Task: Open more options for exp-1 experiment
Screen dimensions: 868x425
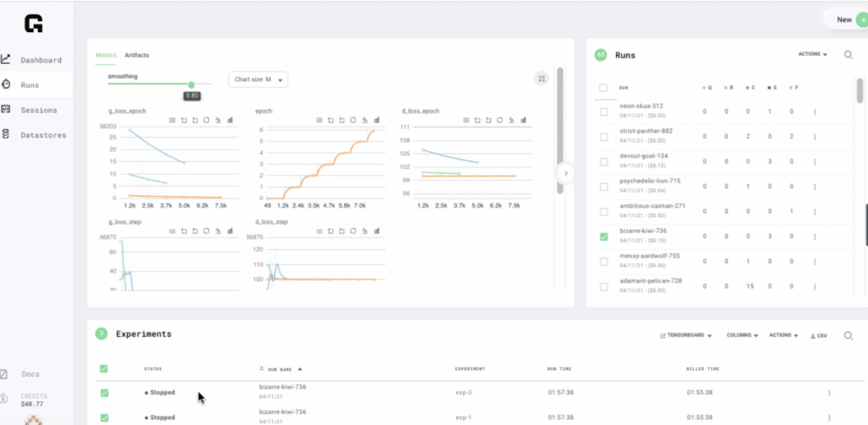Action: (829, 418)
